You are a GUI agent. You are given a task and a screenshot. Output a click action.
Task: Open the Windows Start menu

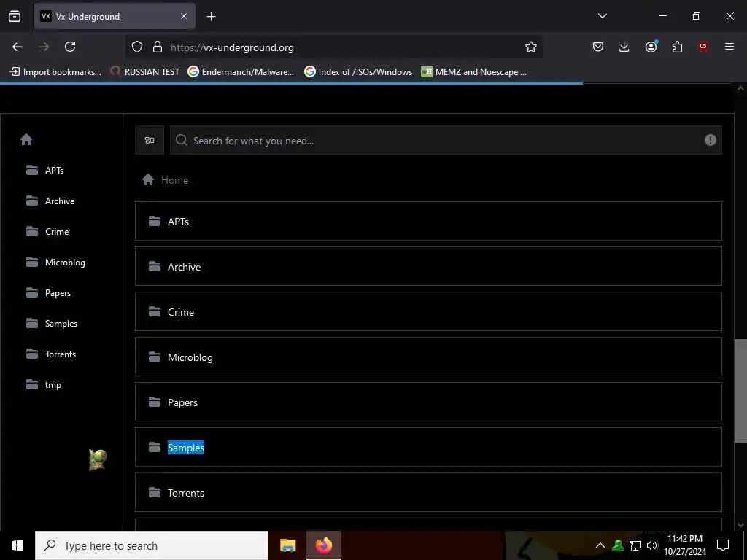point(18,545)
